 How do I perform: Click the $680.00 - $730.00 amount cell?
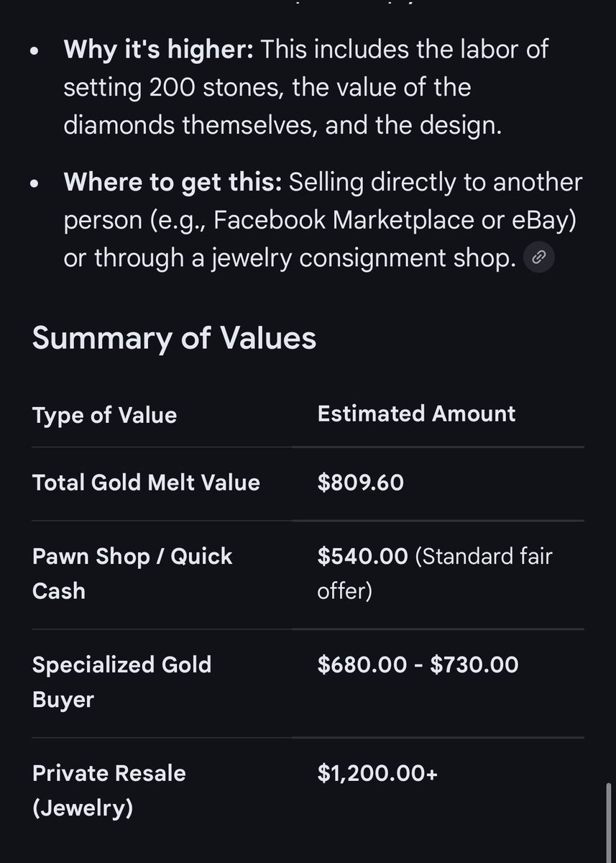tap(418, 664)
